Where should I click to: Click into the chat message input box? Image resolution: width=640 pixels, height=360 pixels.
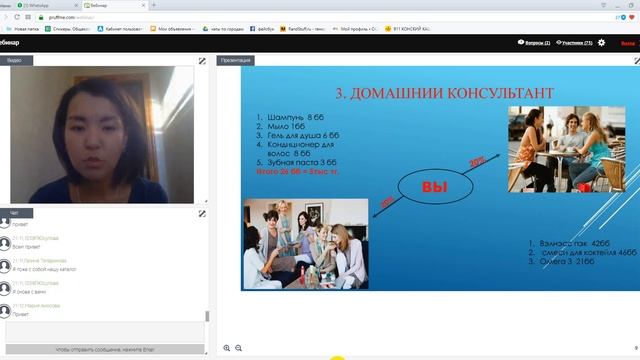105,331
